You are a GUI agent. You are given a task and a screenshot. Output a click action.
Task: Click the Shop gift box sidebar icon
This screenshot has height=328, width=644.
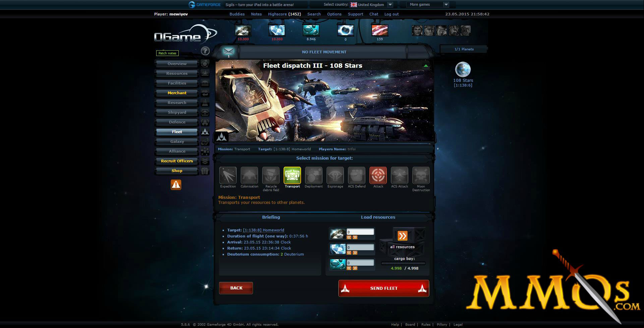[205, 171]
